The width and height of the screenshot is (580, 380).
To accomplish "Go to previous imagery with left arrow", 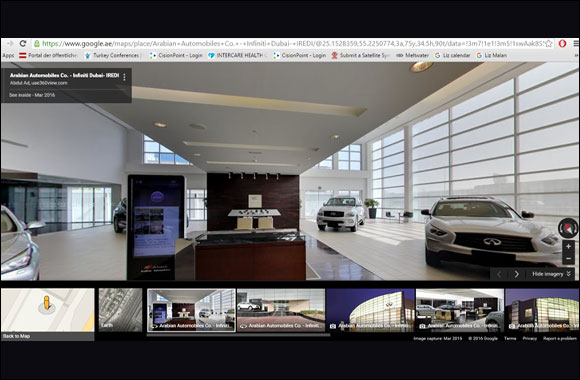I will click(x=499, y=274).
